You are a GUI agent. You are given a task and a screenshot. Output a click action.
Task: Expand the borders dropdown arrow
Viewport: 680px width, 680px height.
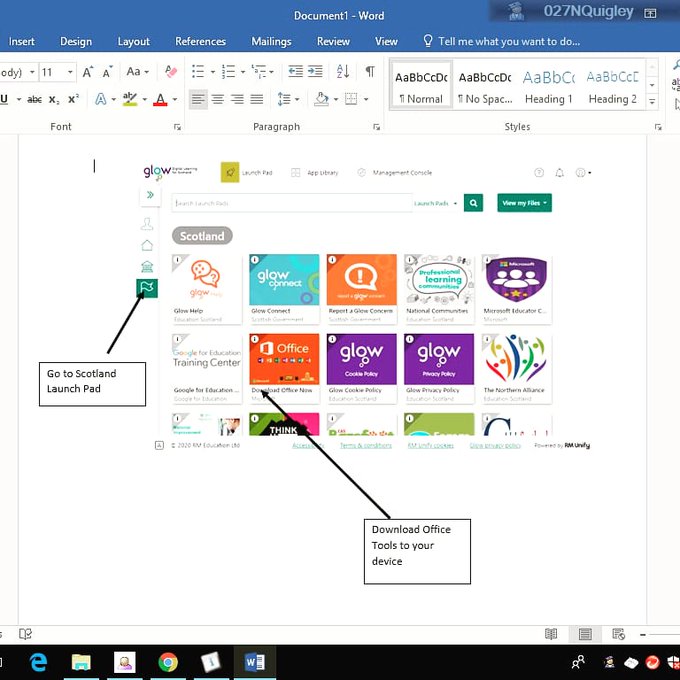tap(366, 99)
